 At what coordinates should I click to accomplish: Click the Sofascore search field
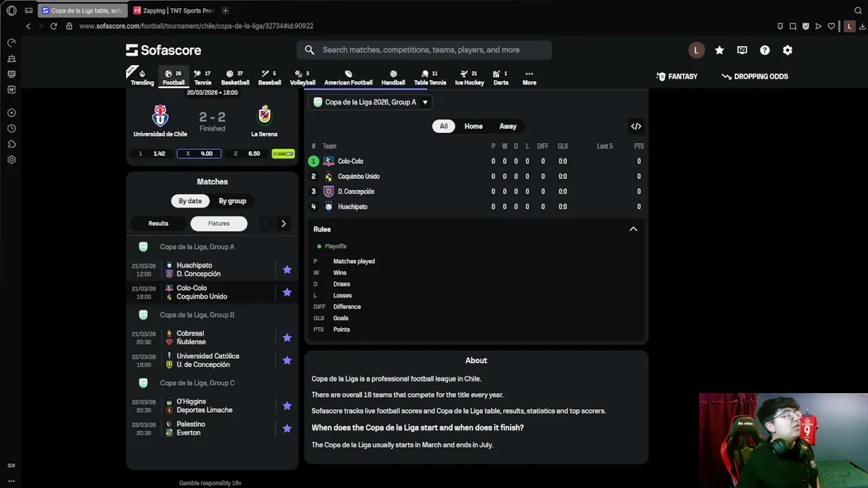tap(424, 50)
